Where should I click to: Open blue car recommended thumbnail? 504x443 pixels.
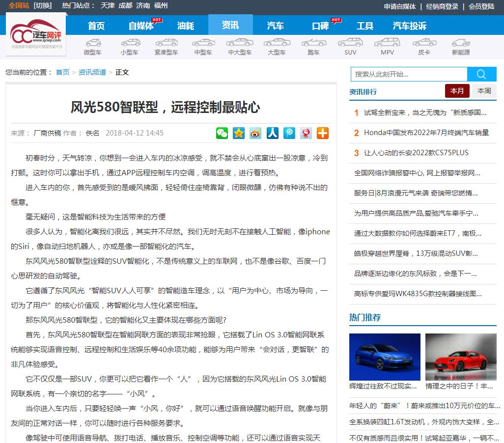385,357
